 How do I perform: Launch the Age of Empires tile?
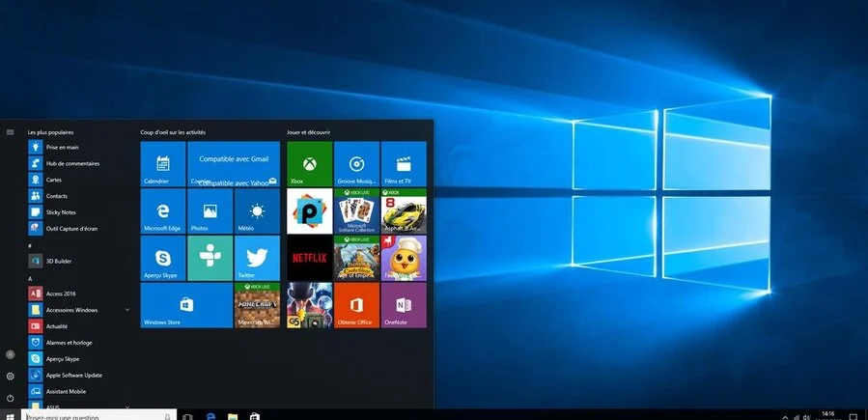[x=356, y=258]
